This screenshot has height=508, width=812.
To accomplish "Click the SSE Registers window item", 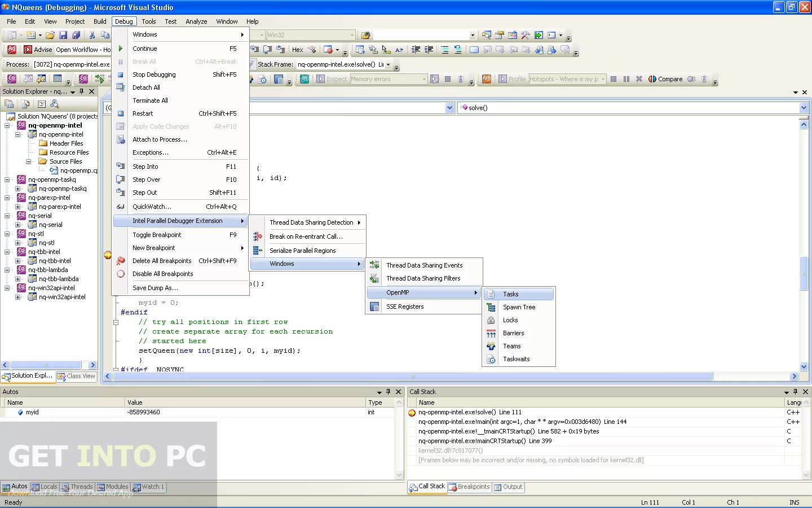I will click(x=424, y=306).
